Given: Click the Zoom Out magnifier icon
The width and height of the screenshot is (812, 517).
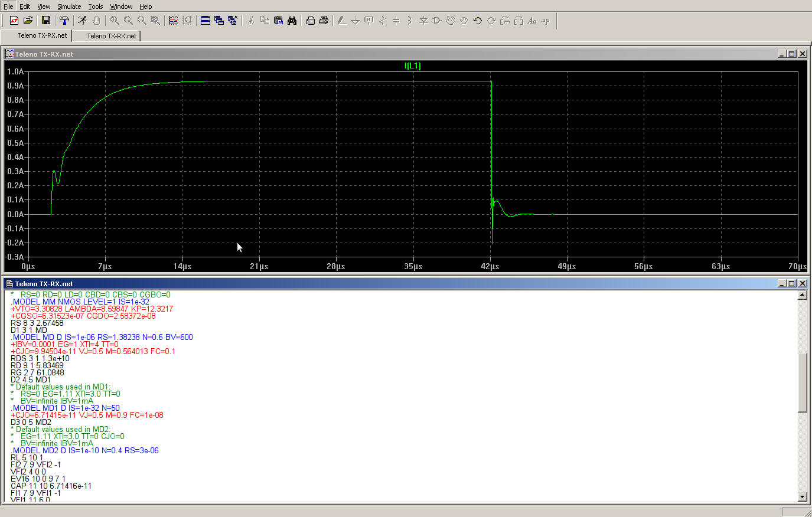Looking at the screenshot, I should click(x=142, y=21).
